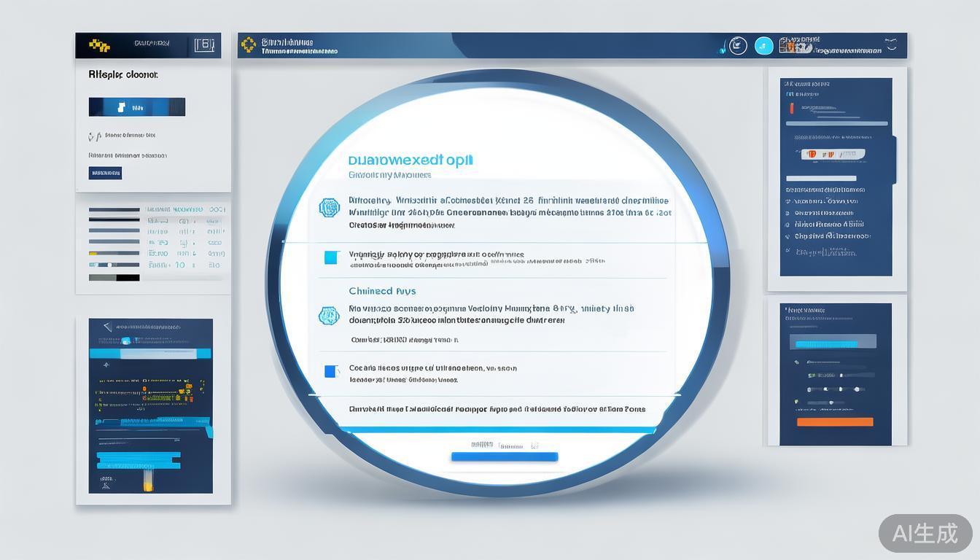Select the 'Duaiowexedt opil' title in the circular dialog
Screen dimensions: 980x560
(x=411, y=160)
